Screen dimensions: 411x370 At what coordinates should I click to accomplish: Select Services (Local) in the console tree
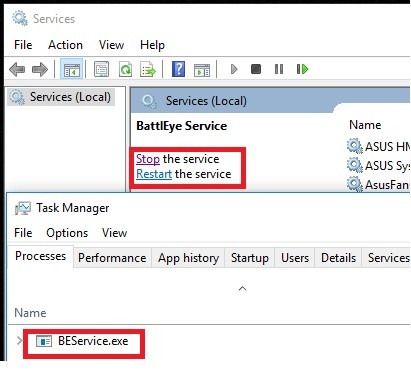pos(61,97)
